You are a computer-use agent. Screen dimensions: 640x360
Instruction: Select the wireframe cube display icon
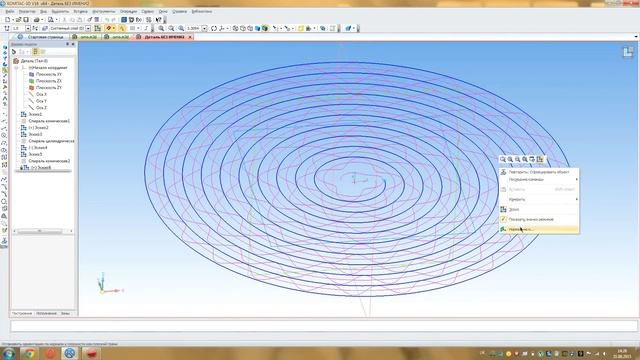pos(236,28)
